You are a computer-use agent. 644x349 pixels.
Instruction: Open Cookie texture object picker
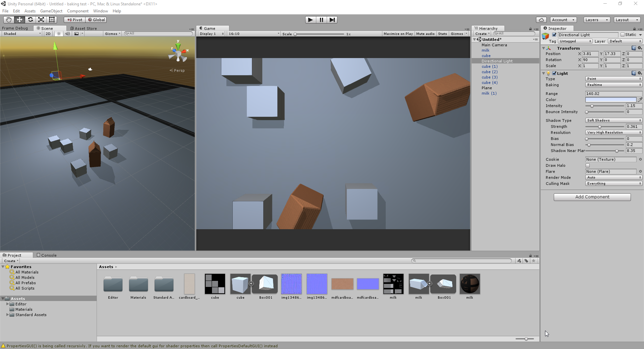pyautogui.click(x=640, y=159)
